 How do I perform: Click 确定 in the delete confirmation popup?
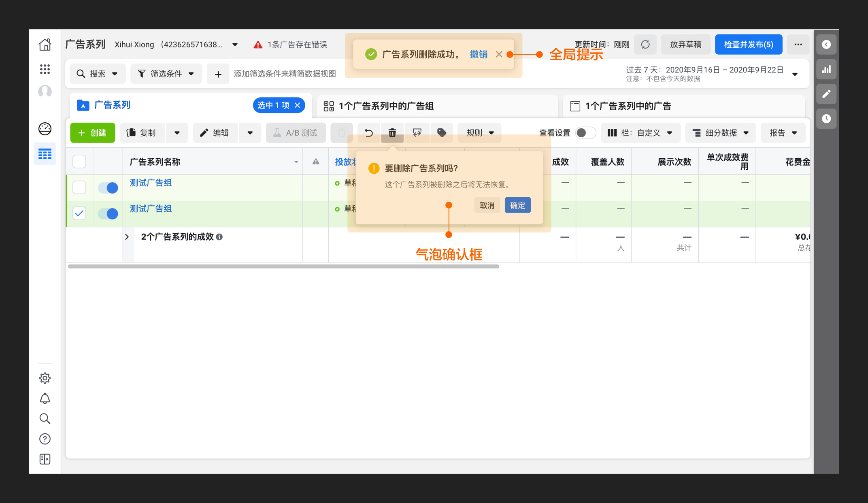pos(517,205)
